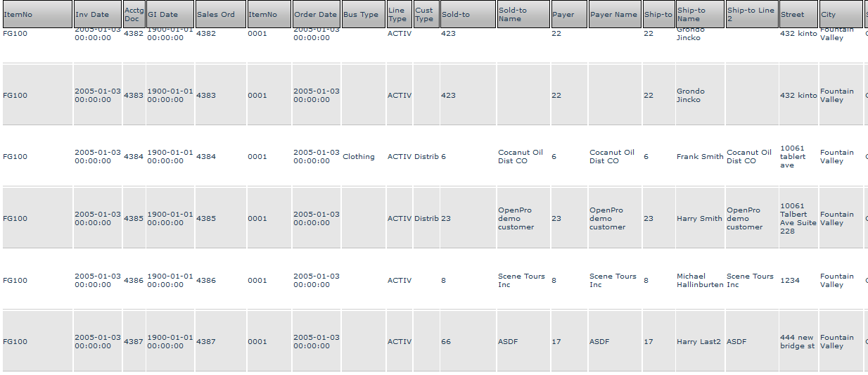This screenshot has height=375, width=868.
Task: Click the 10061 Talbert Ave Suite 228 cell
Action: (798, 219)
